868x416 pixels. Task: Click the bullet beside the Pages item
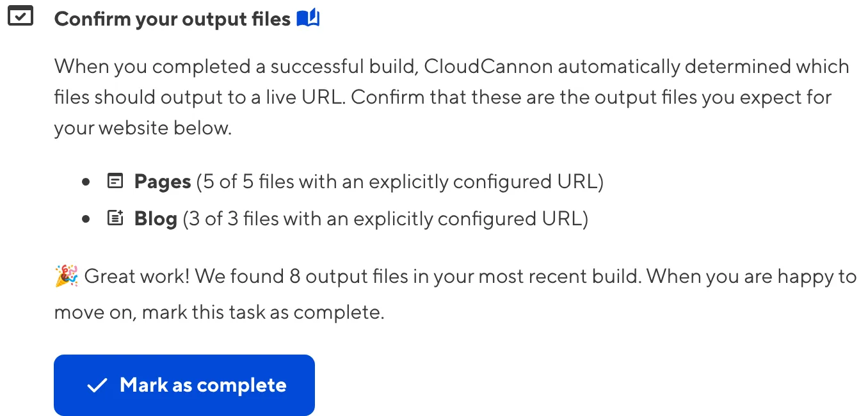pos(86,181)
